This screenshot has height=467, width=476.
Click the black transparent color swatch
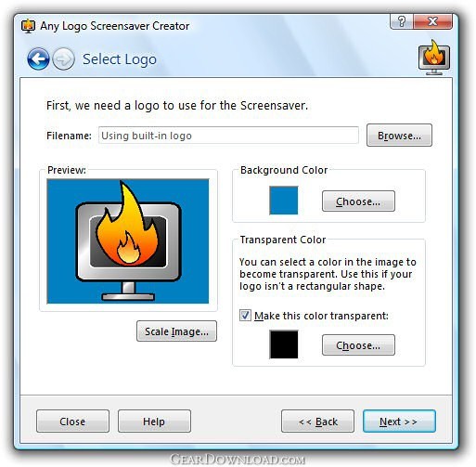coord(284,344)
